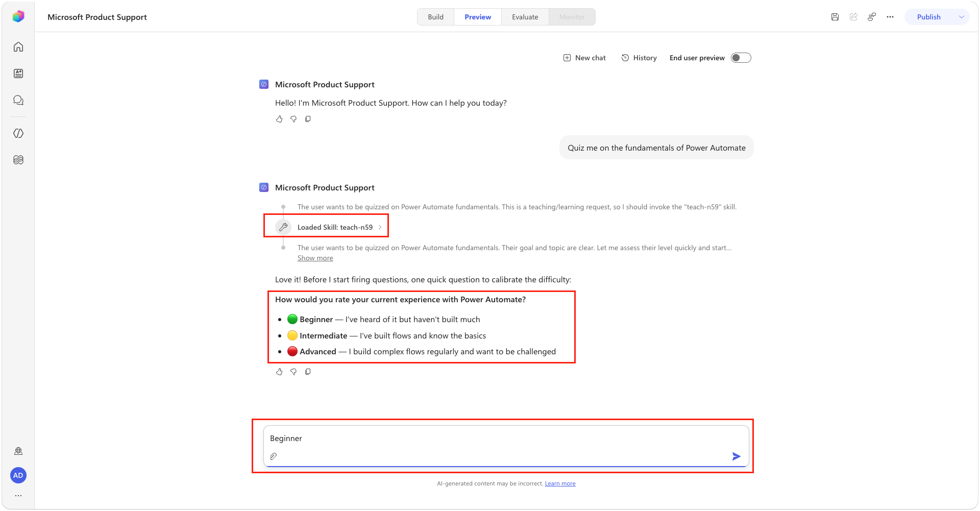Image resolution: width=980 pixels, height=511 pixels.
Task: Open the A+ document icon in the sidebar
Action: [x=18, y=74]
